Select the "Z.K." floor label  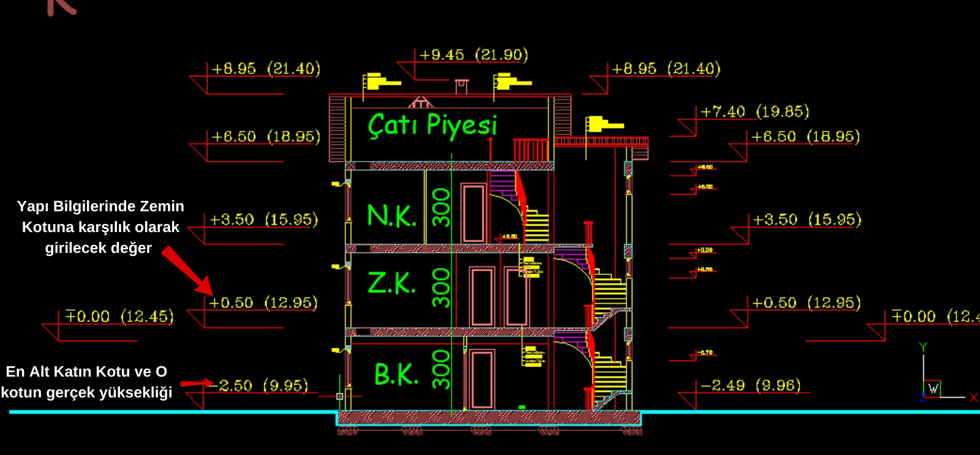[x=391, y=283]
